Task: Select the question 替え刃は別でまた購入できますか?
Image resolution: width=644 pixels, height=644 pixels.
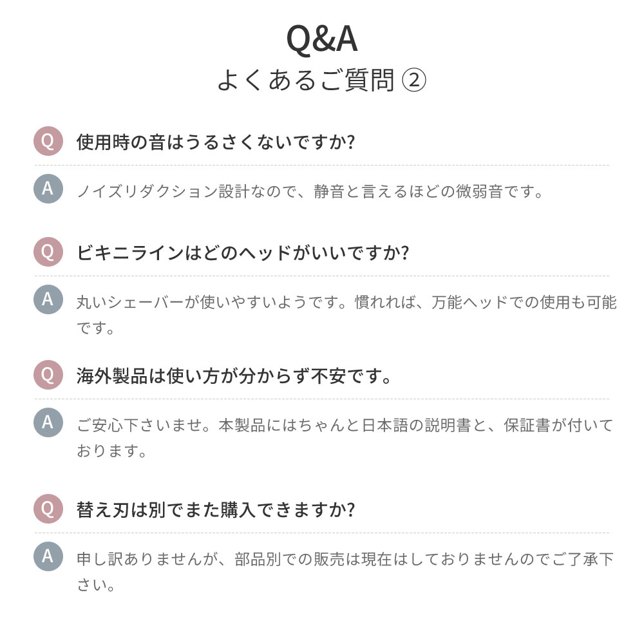Action: tap(216, 509)
